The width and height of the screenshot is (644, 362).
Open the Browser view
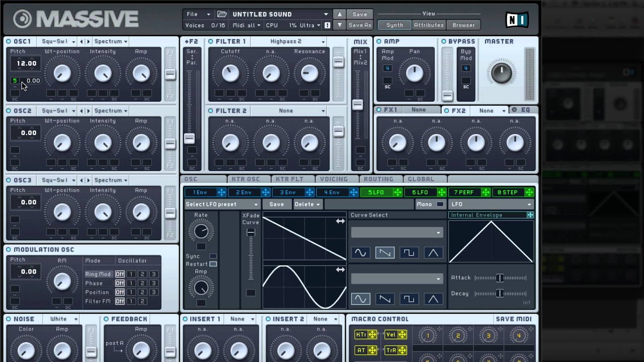pos(463,25)
